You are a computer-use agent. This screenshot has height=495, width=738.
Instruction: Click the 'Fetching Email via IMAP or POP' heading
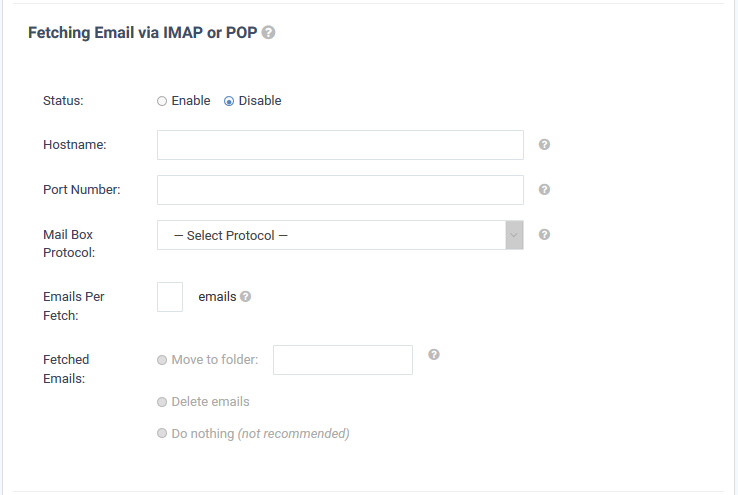[x=143, y=32]
